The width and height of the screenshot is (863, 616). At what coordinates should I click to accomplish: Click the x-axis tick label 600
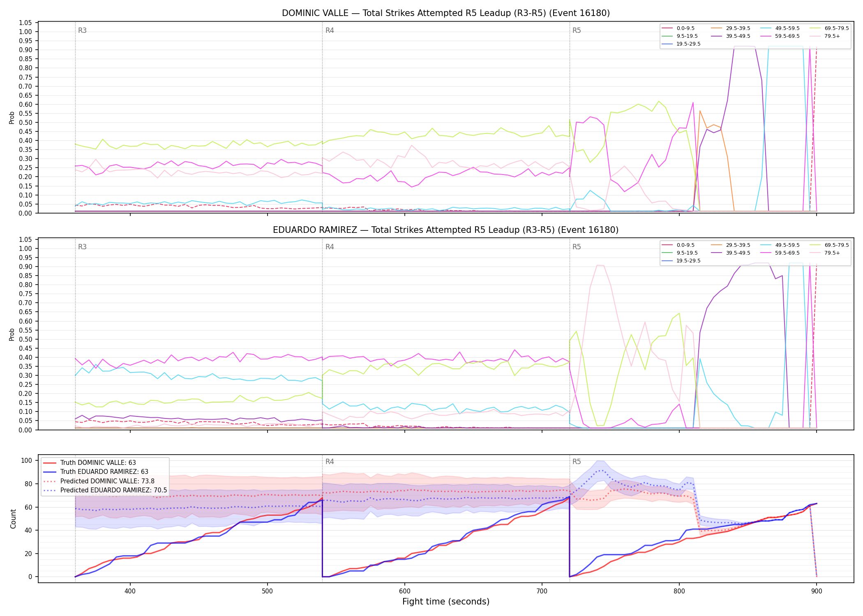(x=404, y=591)
